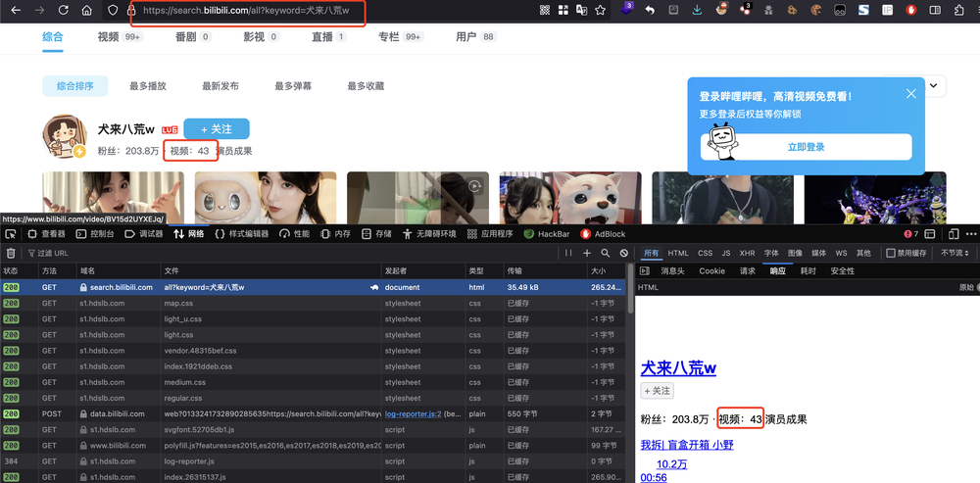Screen dimensions: 980x483
Task: Go to the browser home page
Action: pos(87,10)
